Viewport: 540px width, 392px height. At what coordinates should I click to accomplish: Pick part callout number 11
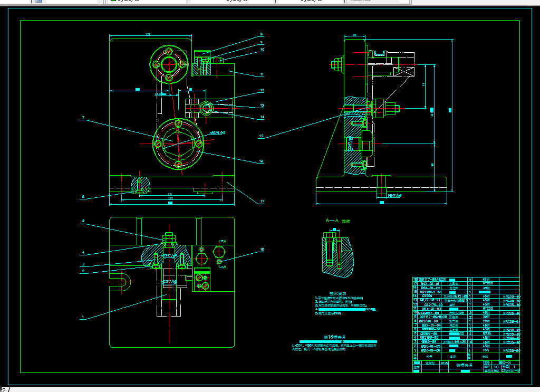[262, 74]
